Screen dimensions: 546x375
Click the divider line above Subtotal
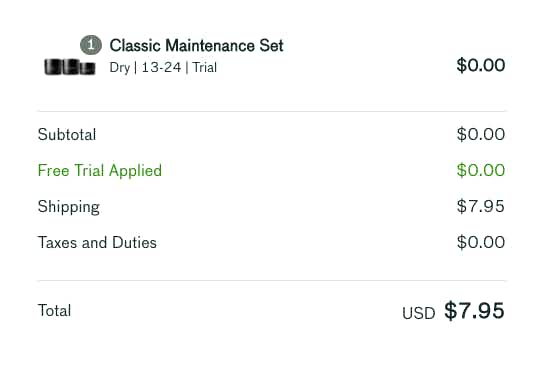point(272,111)
